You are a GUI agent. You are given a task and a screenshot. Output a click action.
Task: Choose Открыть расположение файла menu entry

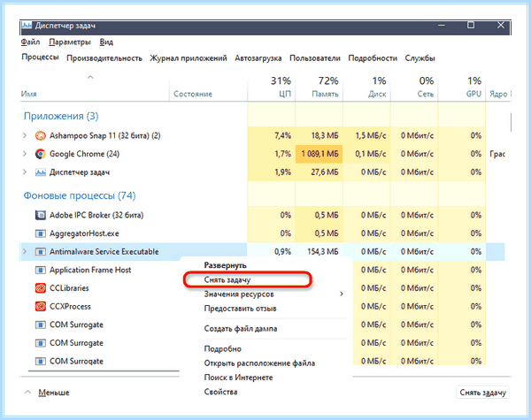click(259, 363)
